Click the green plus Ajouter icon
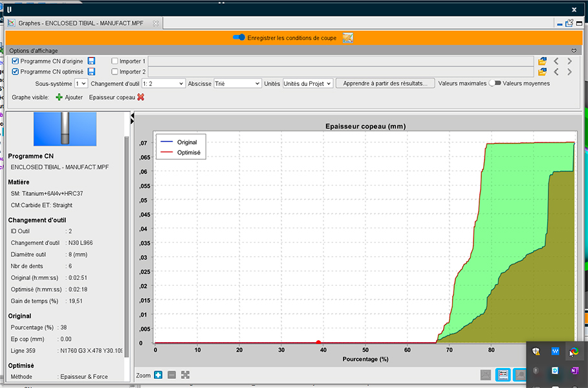588x388 pixels. [x=59, y=97]
